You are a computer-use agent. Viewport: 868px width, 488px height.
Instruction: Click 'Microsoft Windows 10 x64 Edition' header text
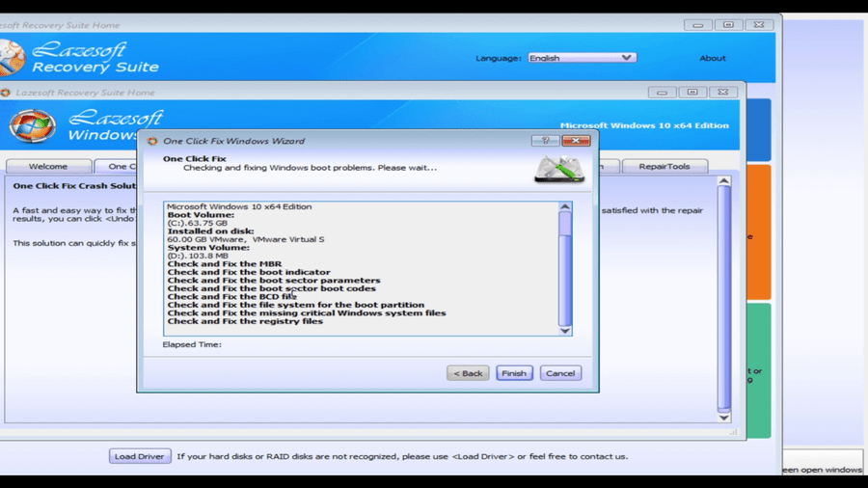pos(644,125)
